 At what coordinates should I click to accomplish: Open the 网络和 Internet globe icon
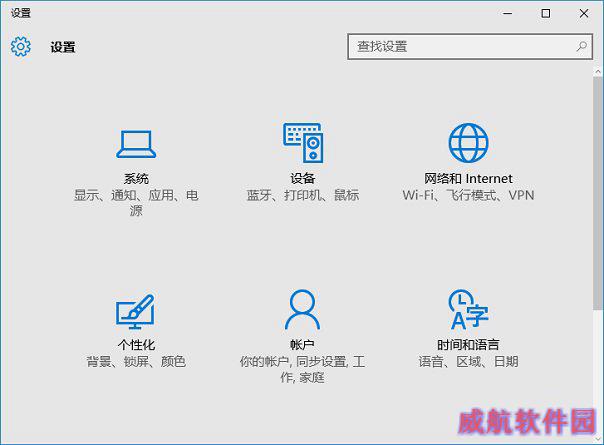(x=468, y=143)
